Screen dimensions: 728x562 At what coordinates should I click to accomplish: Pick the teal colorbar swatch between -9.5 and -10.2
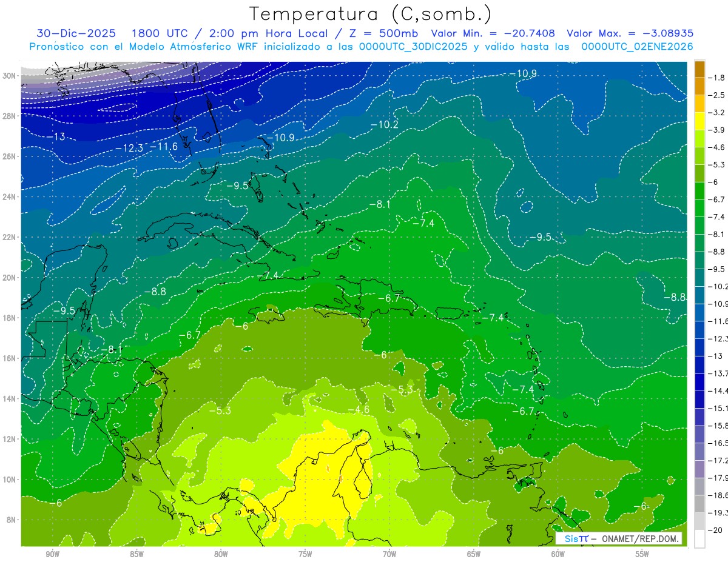(699, 278)
